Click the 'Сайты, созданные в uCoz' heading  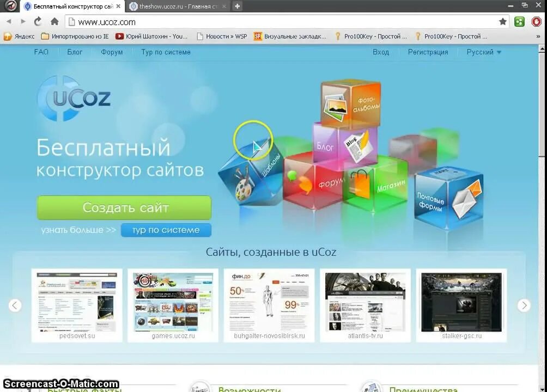[x=271, y=252]
